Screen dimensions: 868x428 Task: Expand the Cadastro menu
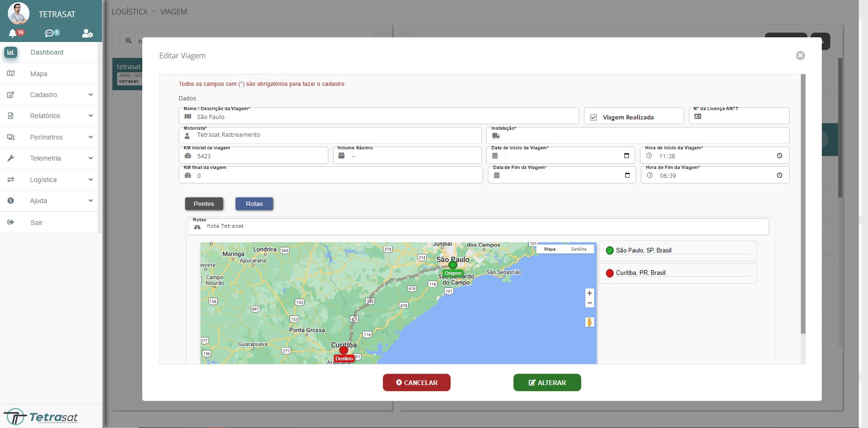pos(49,95)
